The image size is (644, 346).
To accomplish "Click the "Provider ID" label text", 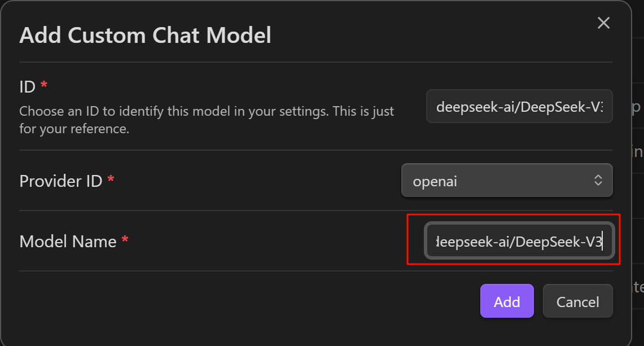I will (60, 181).
